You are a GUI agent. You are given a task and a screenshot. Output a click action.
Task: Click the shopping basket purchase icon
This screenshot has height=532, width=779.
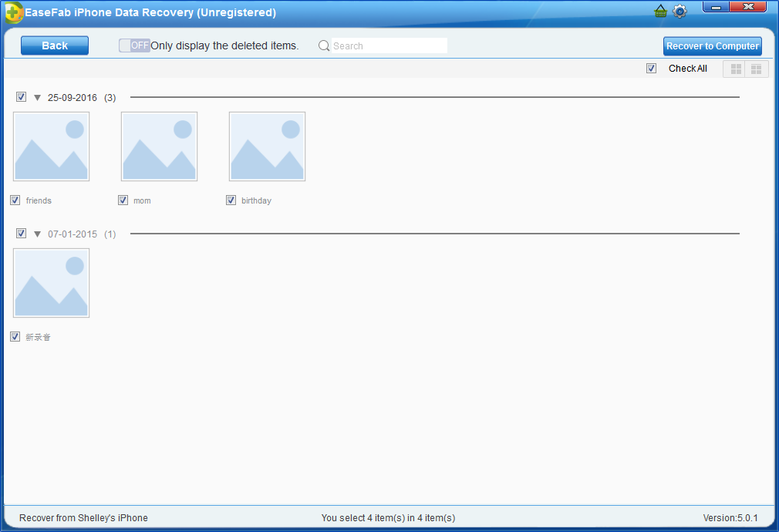pyautogui.click(x=660, y=11)
